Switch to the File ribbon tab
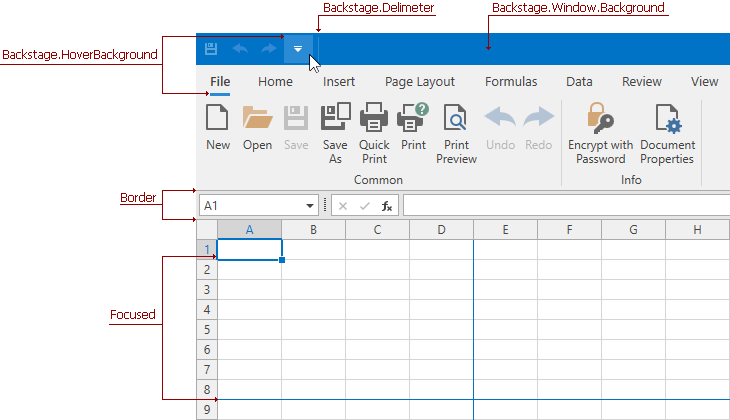Image resolution: width=730 pixels, height=420 pixels. pyautogui.click(x=220, y=82)
